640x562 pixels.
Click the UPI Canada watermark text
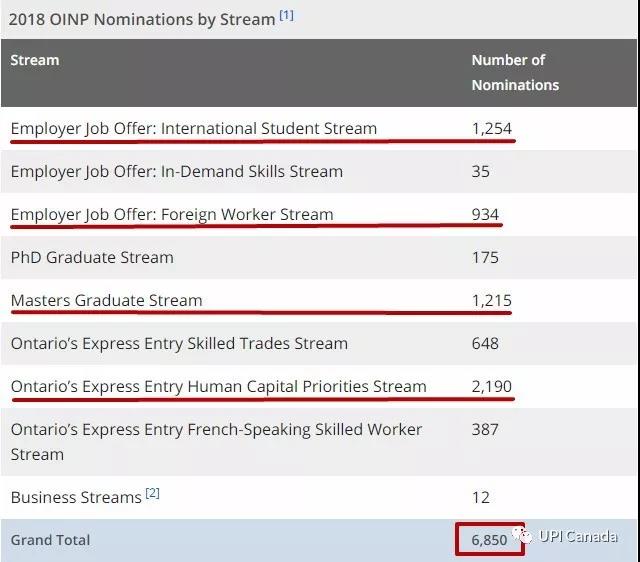click(578, 536)
